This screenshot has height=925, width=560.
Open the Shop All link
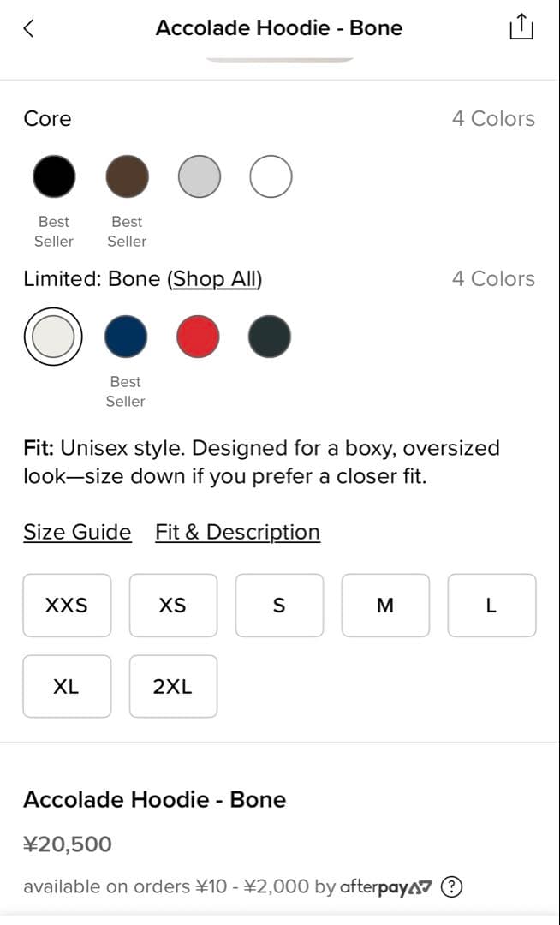coord(215,279)
